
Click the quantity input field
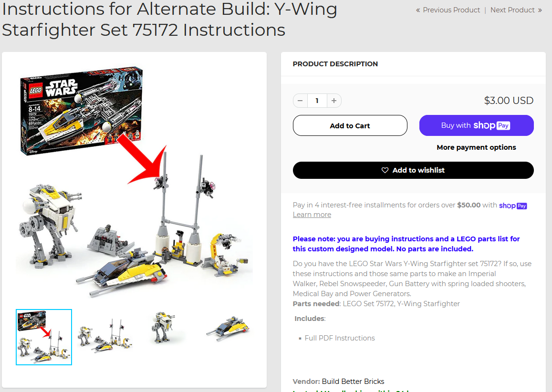pos(317,101)
